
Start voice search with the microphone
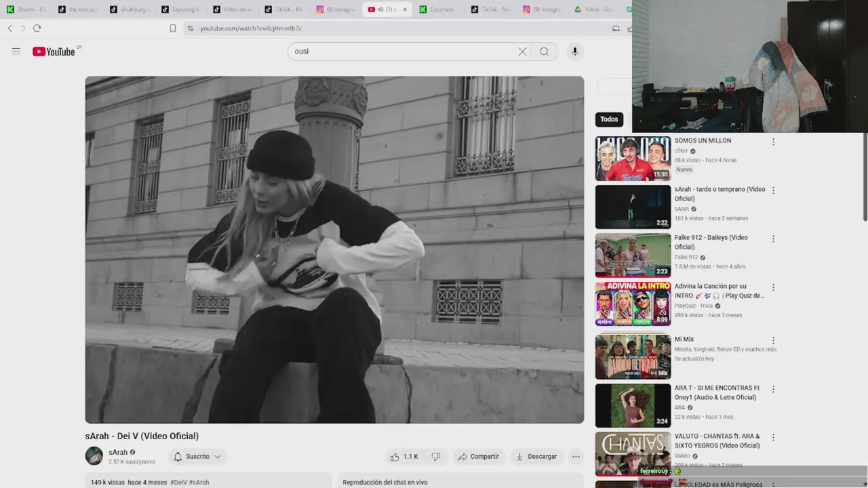[574, 52]
